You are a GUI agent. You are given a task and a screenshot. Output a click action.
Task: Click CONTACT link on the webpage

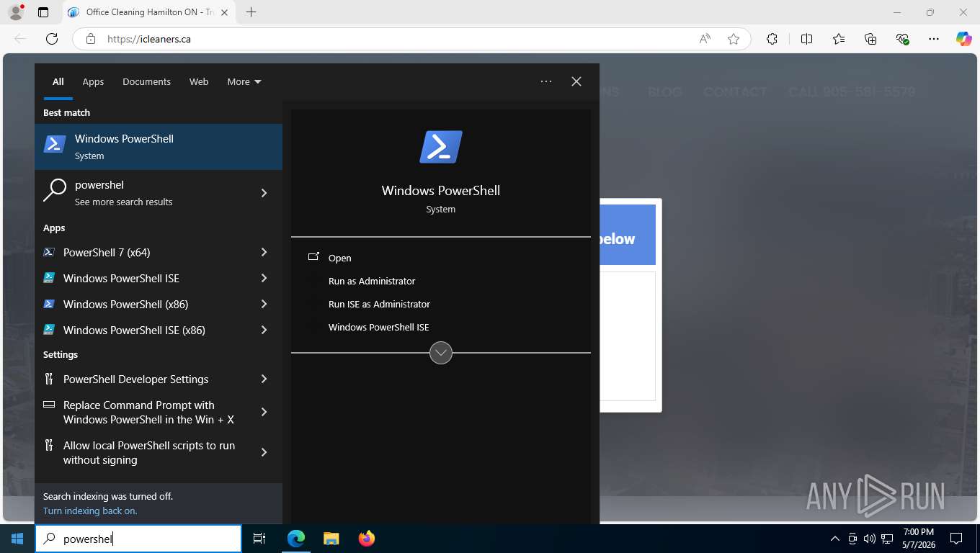point(735,92)
